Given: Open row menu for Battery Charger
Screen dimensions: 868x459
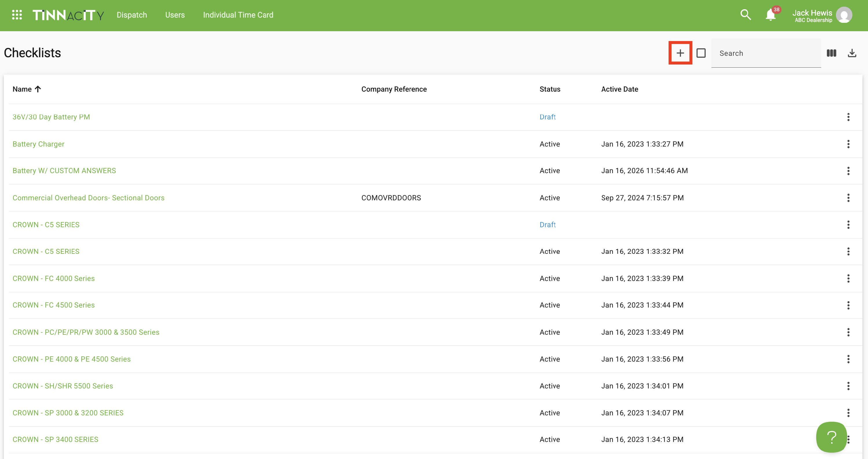Looking at the screenshot, I should [x=848, y=144].
